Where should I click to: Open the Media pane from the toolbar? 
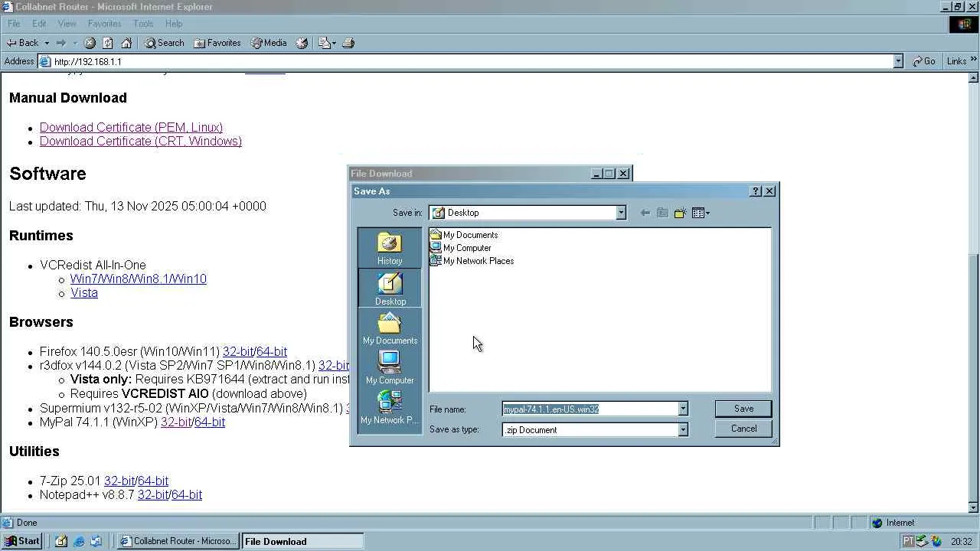[269, 43]
